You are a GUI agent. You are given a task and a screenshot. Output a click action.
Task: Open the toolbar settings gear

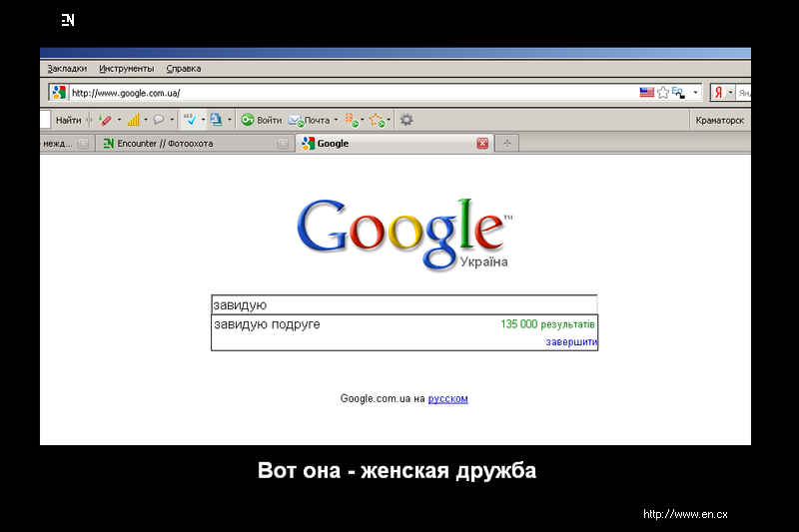406,120
